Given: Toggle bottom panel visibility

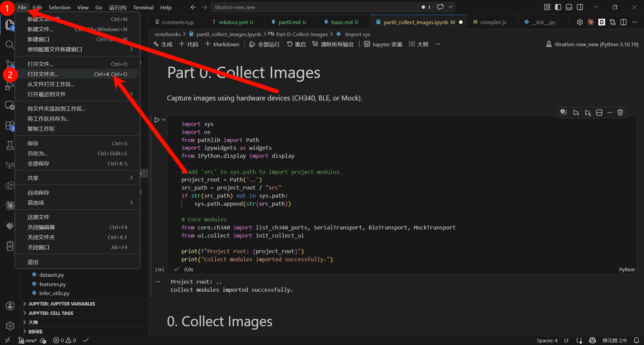Looking at the screenshot, I should 569,7.
